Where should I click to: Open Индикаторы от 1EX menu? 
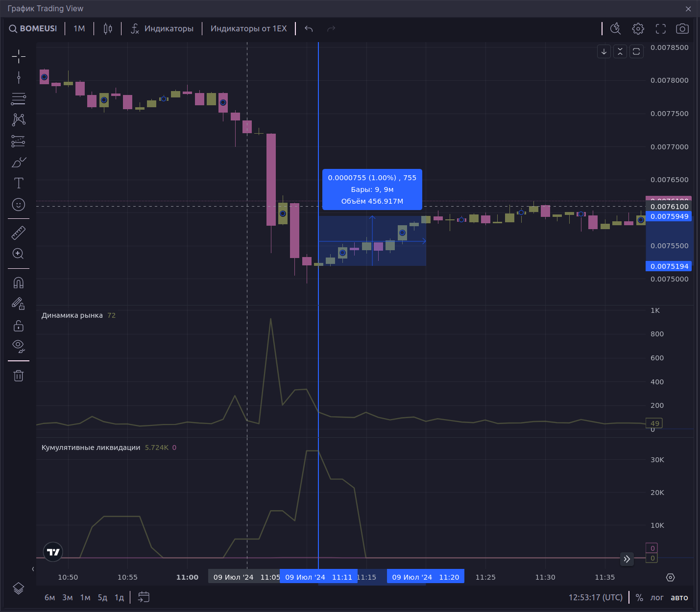point(248,29)
